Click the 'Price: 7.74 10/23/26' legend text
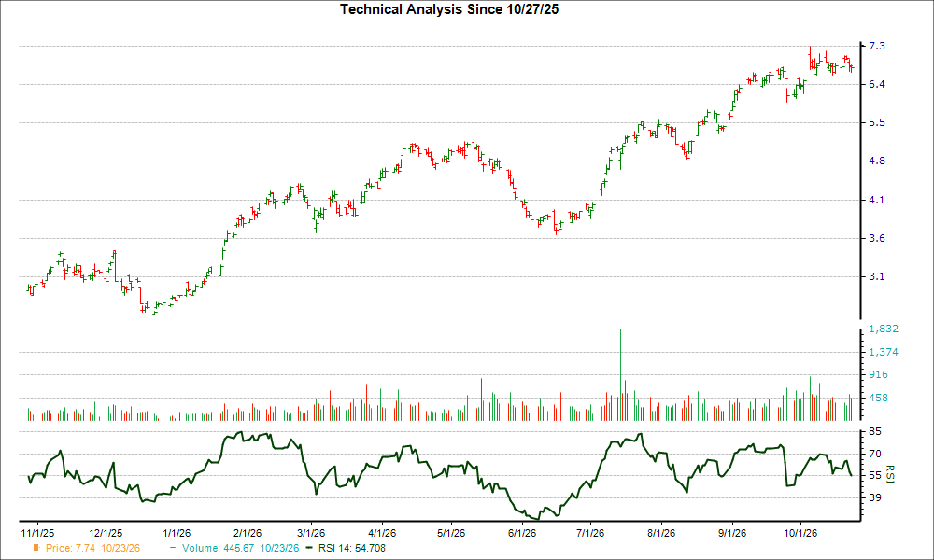 click(92, 548)
